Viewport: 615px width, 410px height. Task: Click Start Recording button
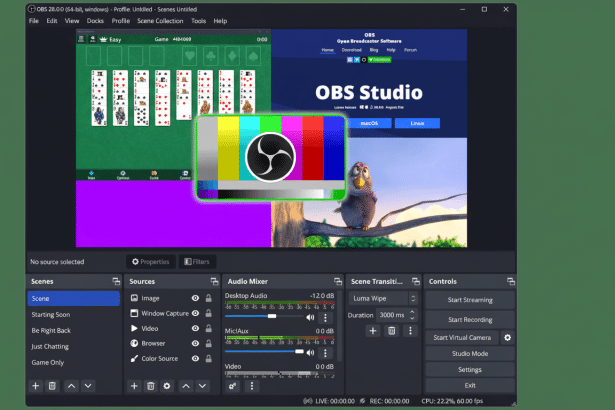(470, 319)
